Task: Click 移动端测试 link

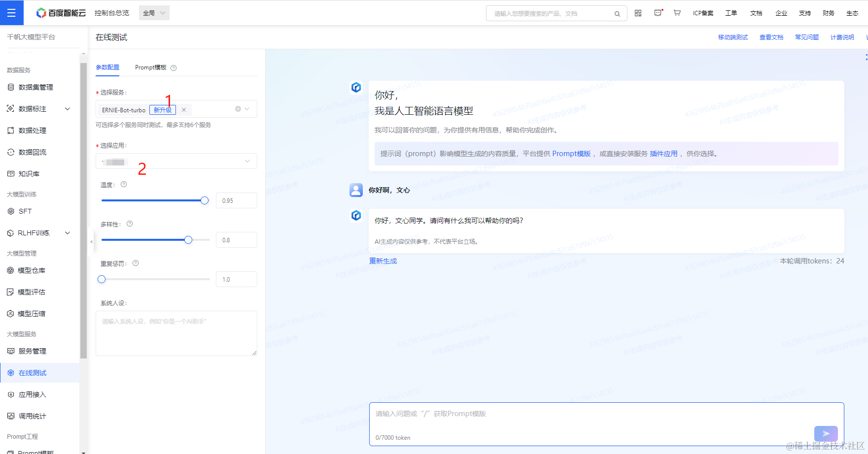Action: pos(733,37)
